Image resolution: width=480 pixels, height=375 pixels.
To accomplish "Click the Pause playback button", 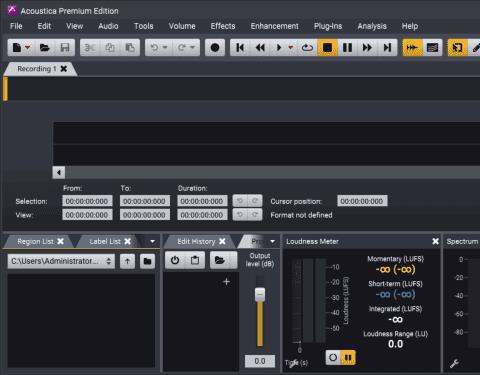I will 347,48.
